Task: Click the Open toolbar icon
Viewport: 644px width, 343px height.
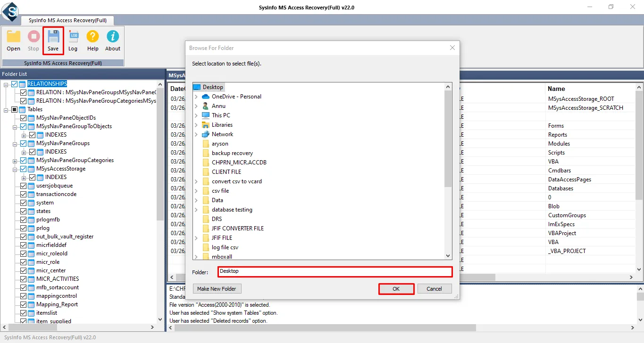Action: [13, 37]
